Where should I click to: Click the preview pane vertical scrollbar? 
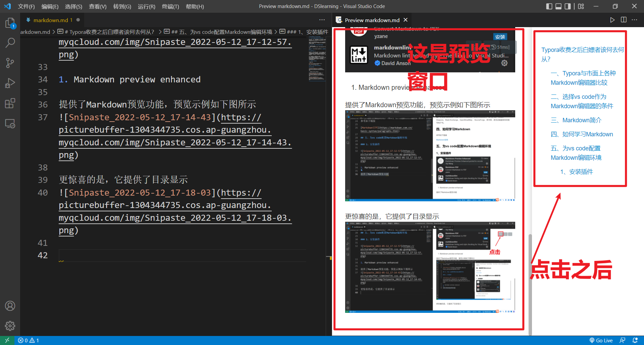530,284
